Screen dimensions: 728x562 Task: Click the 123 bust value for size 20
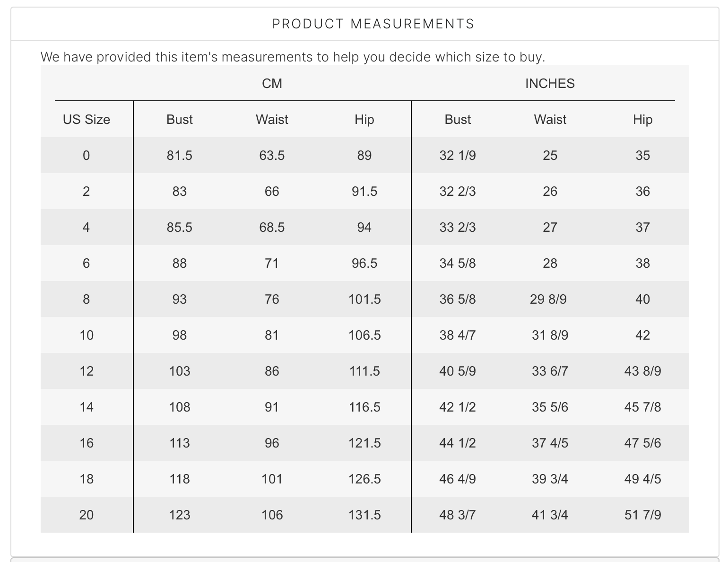180,515
